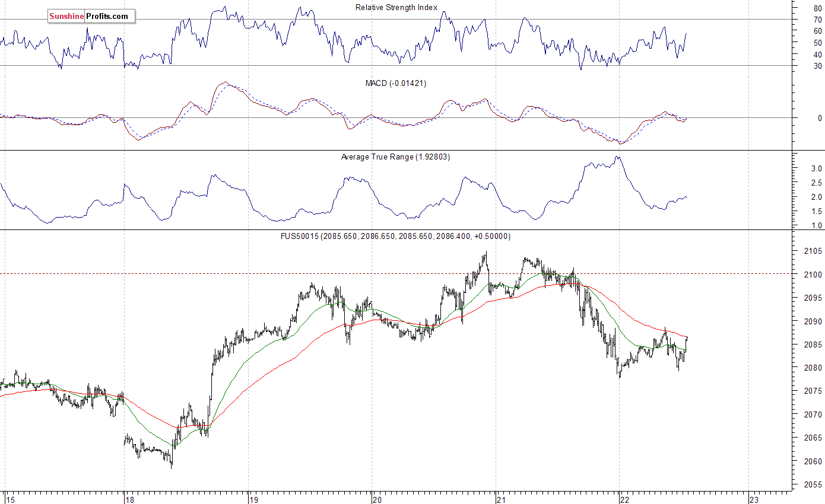This screenshot has width=825, height=504.
Task: Click the 2090 price axis value
Action: pyautogui.click(x=813, y=322)
